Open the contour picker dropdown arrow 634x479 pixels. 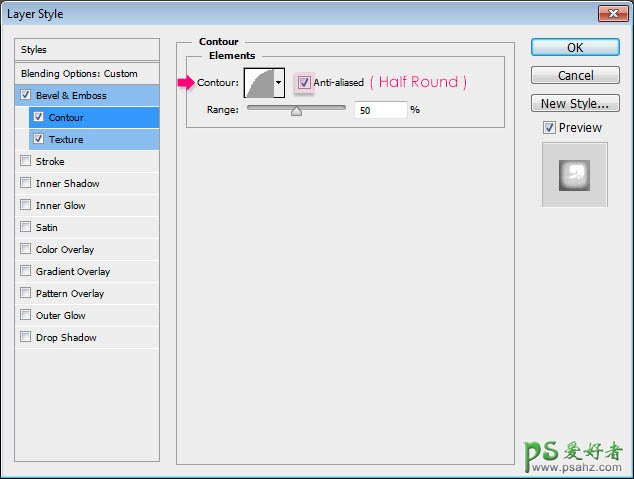(279, 82)
